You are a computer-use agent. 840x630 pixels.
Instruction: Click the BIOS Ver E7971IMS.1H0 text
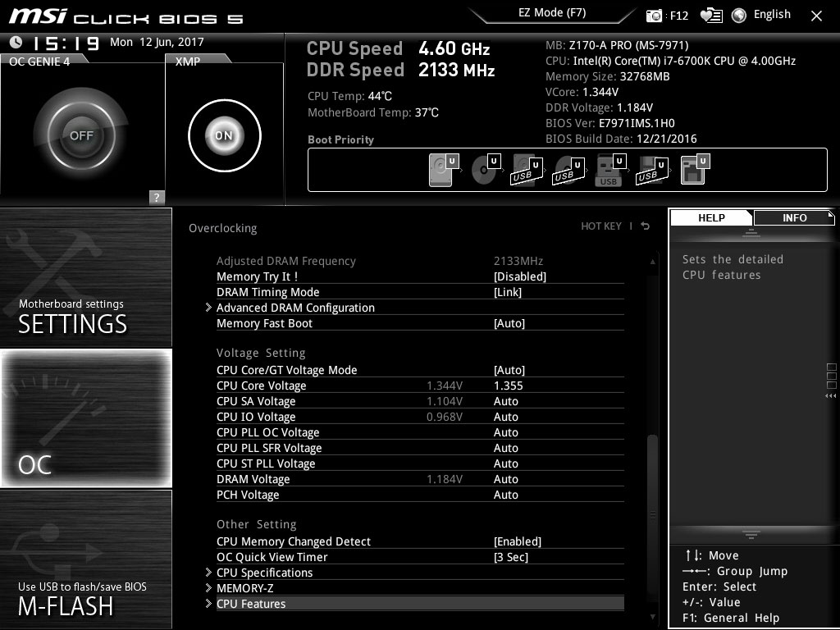pos(610,123)
